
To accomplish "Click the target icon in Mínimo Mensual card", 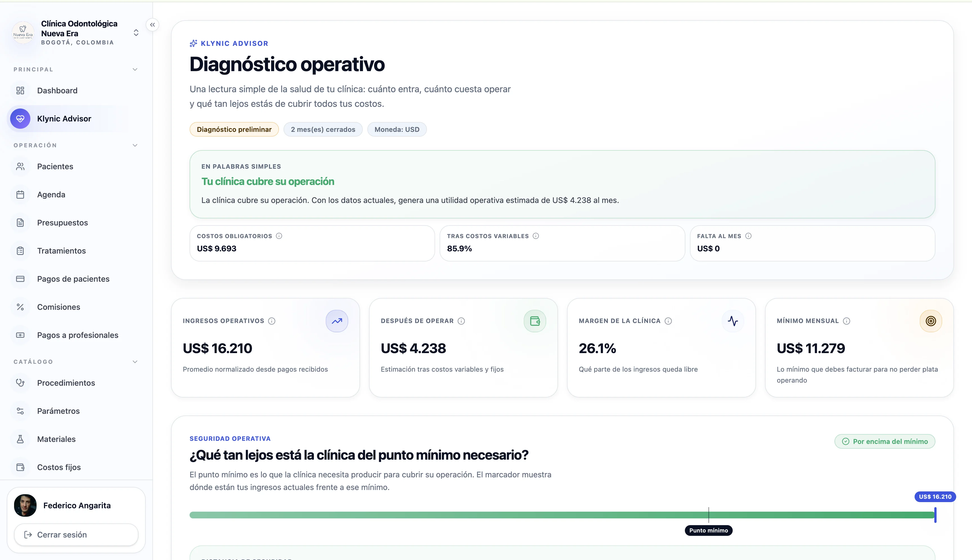I will tap(930, 321).
